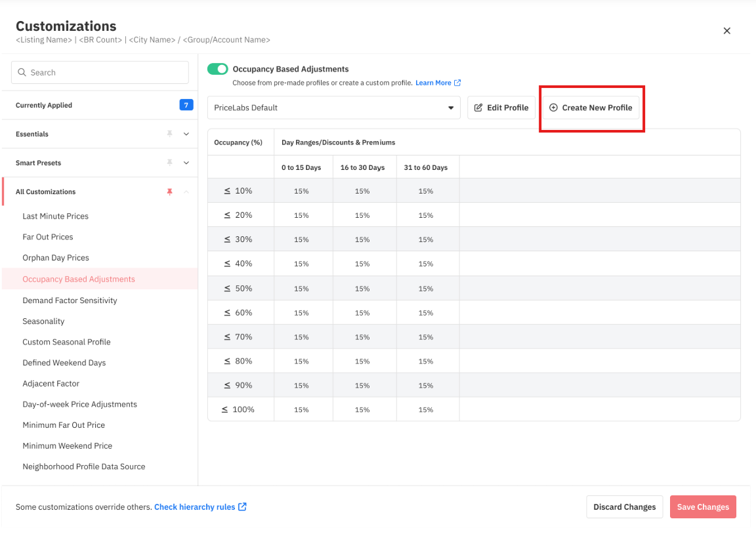Expand the Smart Presets section chevron
756x538 pixels.
(186, 163)
